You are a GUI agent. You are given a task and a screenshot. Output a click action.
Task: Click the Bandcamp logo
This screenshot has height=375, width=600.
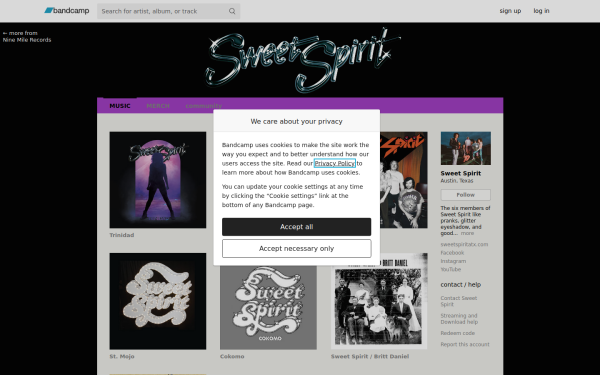tap(67, 11)
